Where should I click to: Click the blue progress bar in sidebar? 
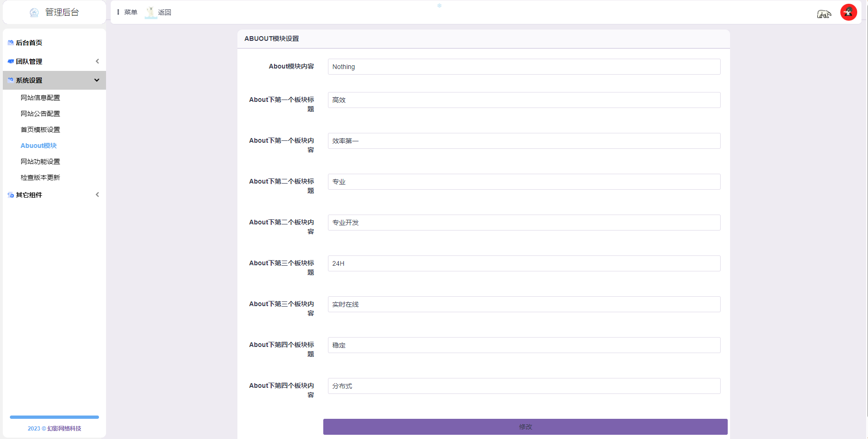(54, 417)
